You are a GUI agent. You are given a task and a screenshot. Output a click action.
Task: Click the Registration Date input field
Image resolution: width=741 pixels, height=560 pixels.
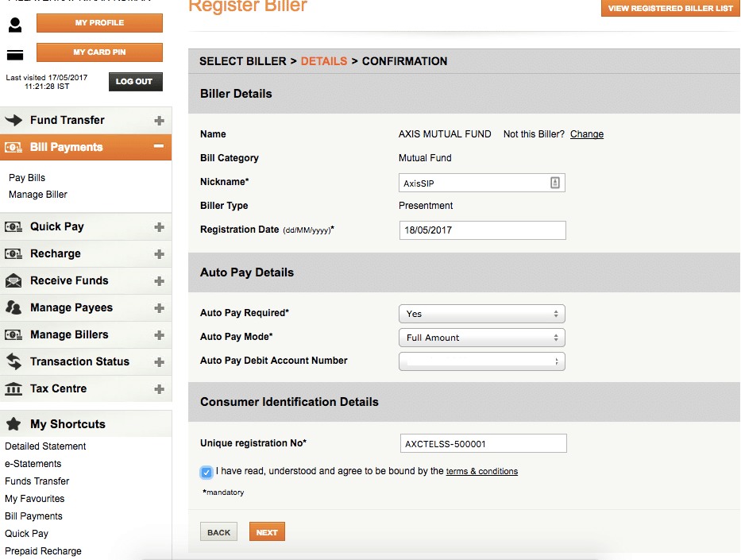point(482,230)
